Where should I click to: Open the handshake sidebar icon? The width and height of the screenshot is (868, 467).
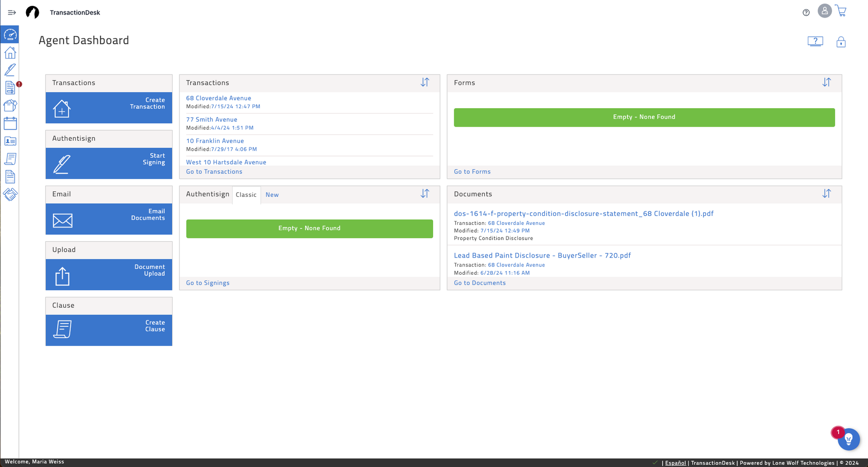point(10,194)
